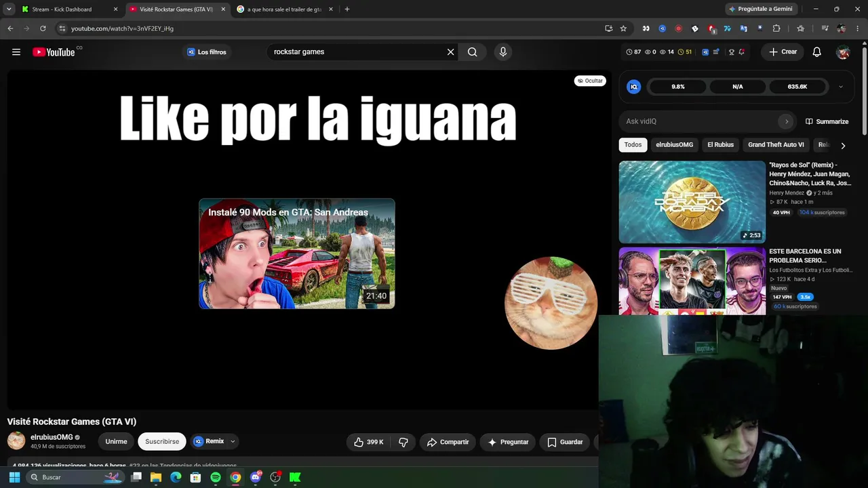Switch to the 'Stream - Kick Dashboard' tab

pyautogui.click(x=68, y=9)
